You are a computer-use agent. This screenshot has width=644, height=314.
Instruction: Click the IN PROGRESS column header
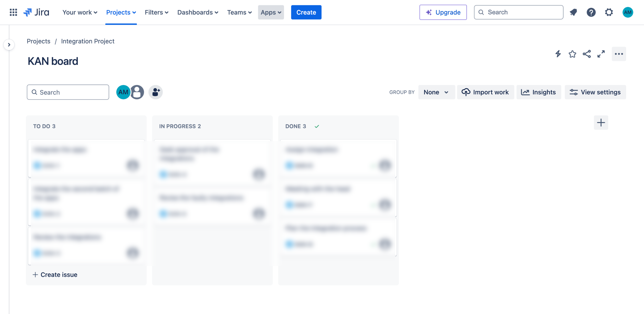[180, 126]
